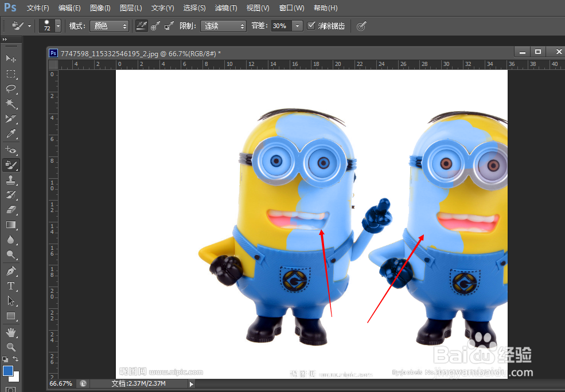Open the 帮助(H) menu
Screen dimensions: 565x392
point(325,7)
